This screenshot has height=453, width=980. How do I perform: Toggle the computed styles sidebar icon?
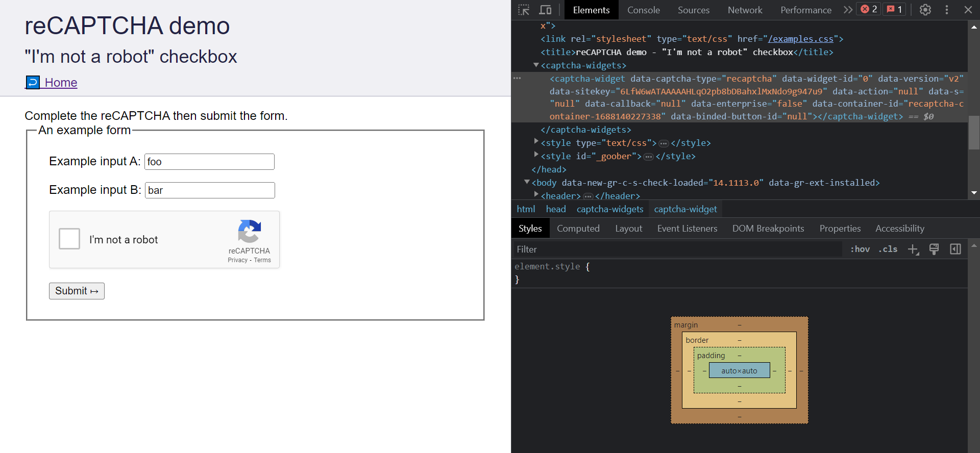tap(955, 249)
